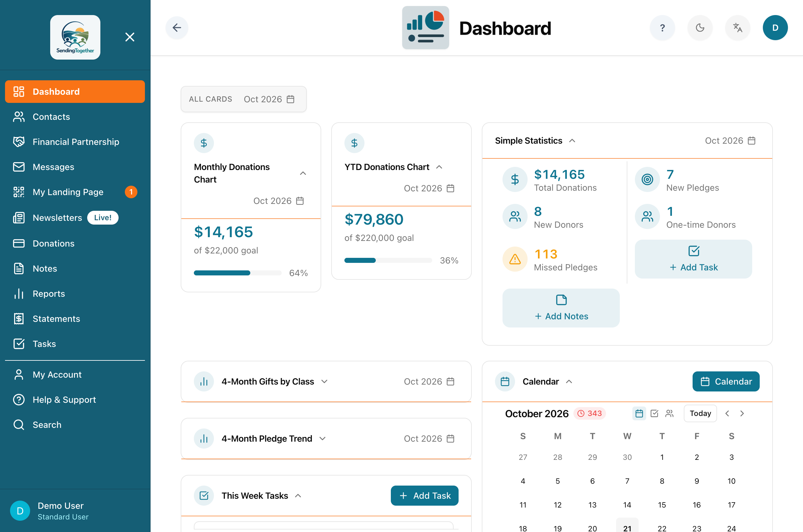Open the full Calendar button
Viewport: 803px width, 532px height.
click(x=726, y=381)
